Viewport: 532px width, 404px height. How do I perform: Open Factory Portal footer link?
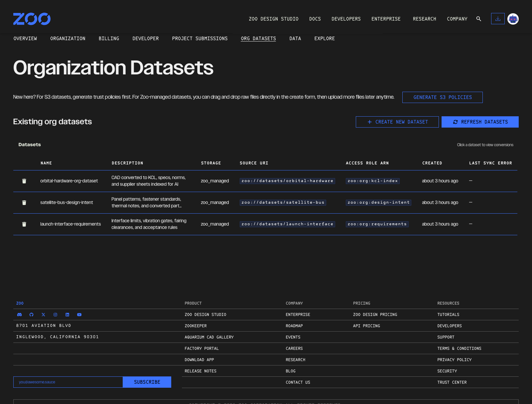pyautogui.click(x=202, y=349)
